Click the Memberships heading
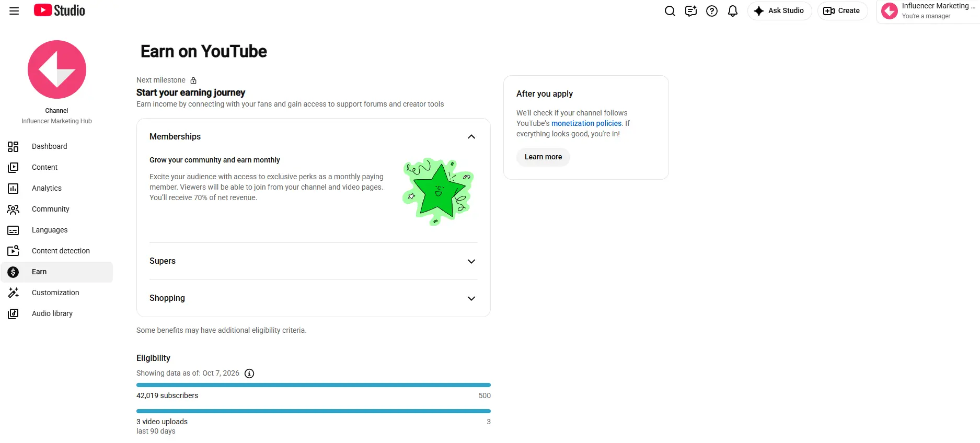 [175, 136]
